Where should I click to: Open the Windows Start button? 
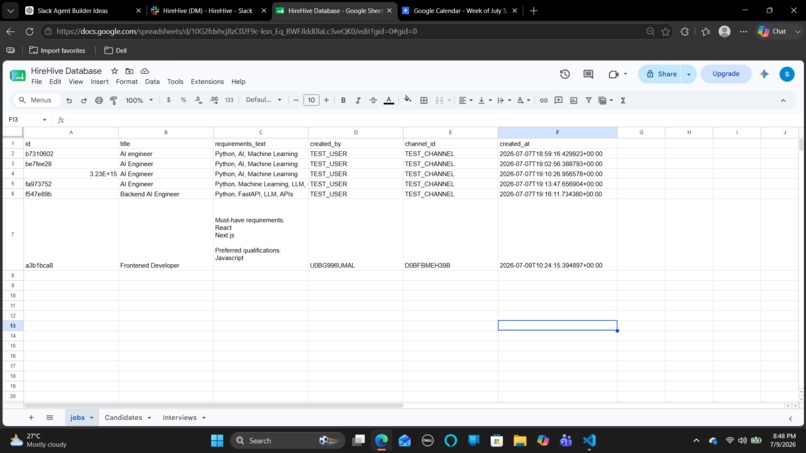(x=217, y=441)
